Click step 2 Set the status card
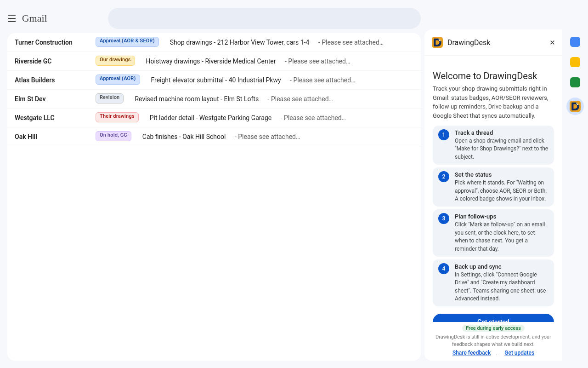This screenshot has height=368, width=588. [x=493, y=187]
